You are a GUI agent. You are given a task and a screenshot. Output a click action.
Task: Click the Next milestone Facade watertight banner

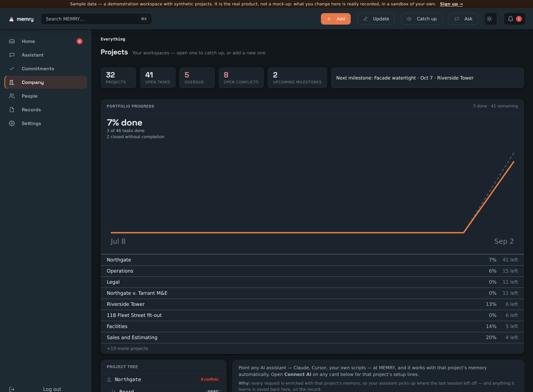click(427, 78)
